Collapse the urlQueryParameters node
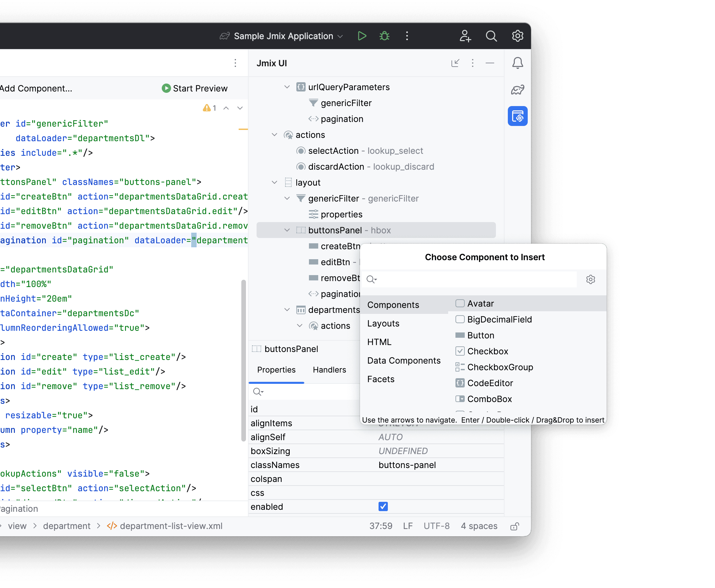This screenshot has height=588, width=715. pyautogui.click(x=286, y=87)
